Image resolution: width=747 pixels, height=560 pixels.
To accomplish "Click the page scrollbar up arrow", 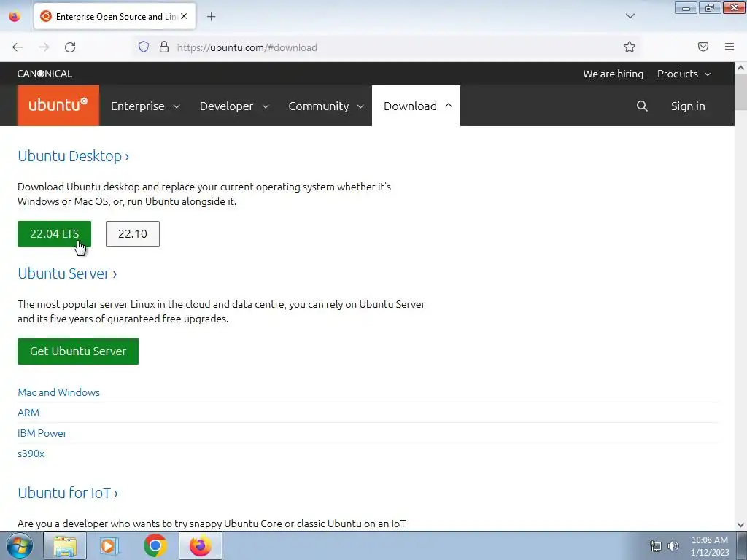I will (x=741, y=68).
